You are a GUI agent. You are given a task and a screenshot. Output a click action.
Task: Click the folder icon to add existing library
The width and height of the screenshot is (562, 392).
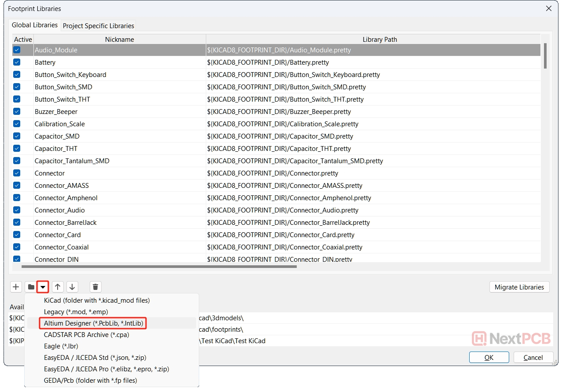pyautogui.click(x=31, y=287)
